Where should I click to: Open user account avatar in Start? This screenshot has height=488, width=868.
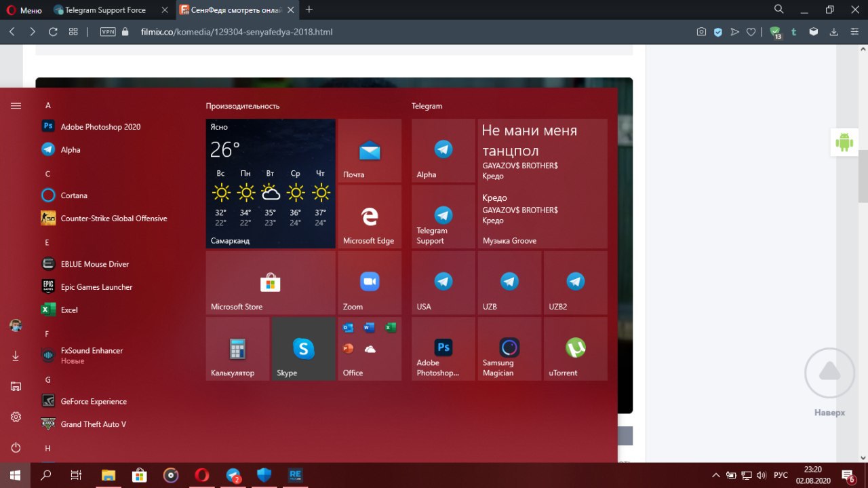point(16,326)
